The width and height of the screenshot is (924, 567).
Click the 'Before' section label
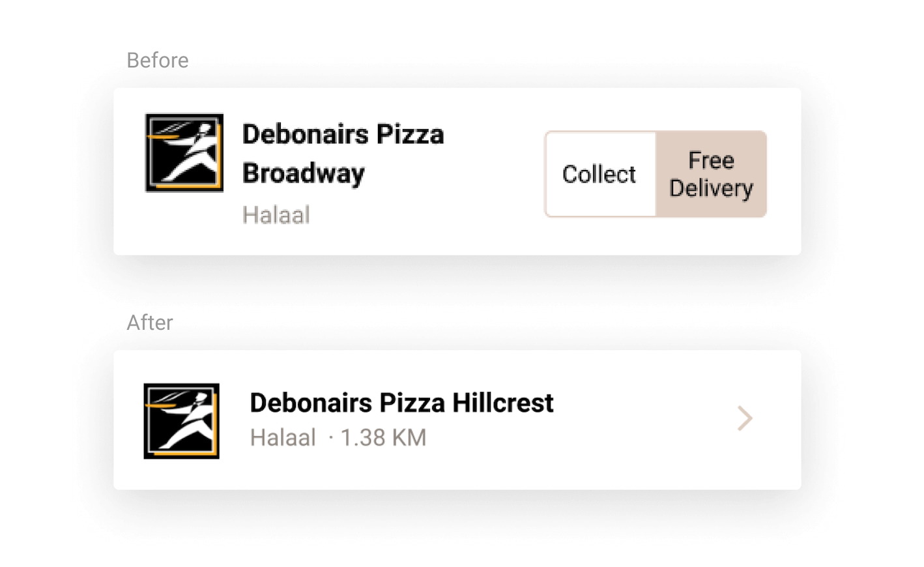point(158,61)
